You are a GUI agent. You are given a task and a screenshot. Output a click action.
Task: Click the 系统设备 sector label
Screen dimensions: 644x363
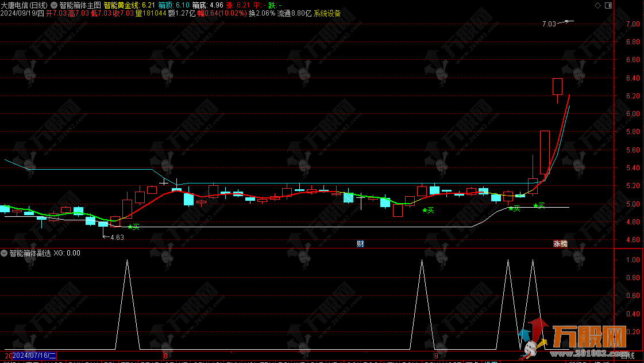click(x=327, y=14)
